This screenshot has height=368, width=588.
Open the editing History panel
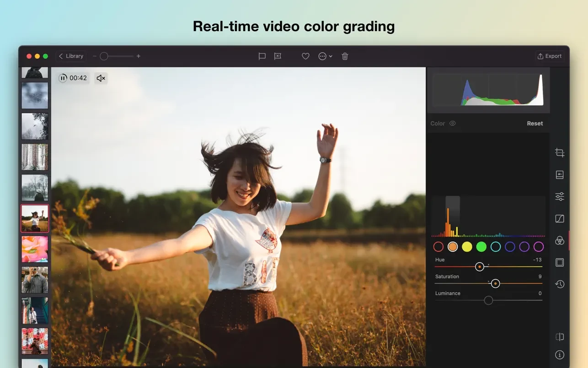pyautogui.click(x=559, y=284)
